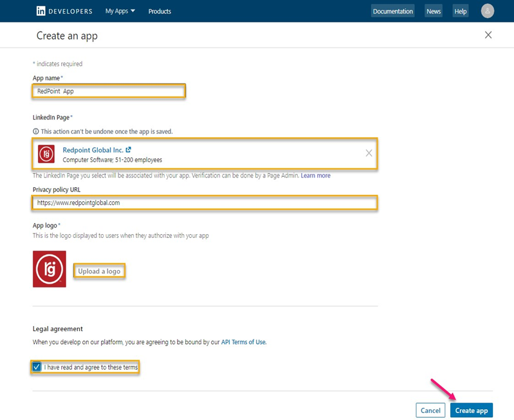The height and width of the screenshot is (420, 514).
Task: Uncheck the agree to terms checkbox
Action: [37, 367]
